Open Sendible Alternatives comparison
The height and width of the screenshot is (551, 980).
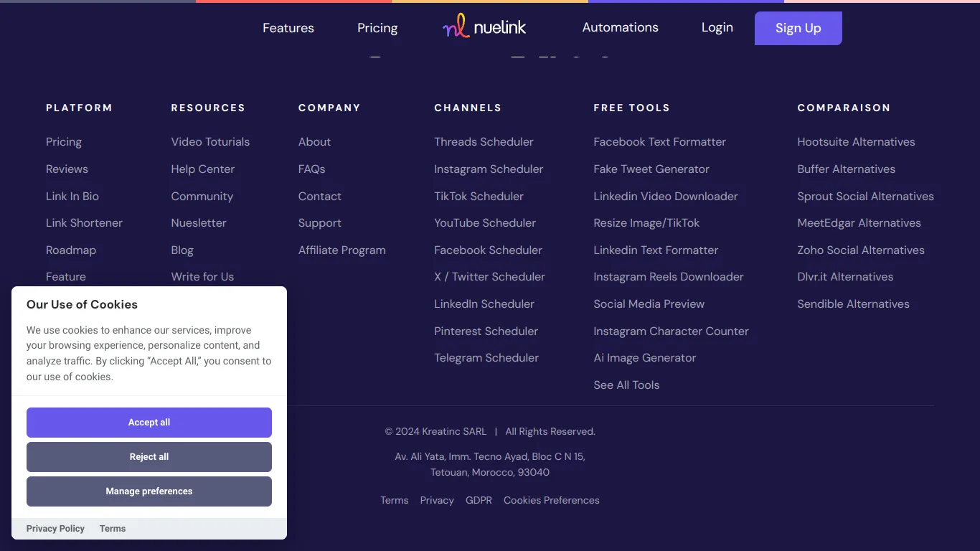click(x=853, y=304)
